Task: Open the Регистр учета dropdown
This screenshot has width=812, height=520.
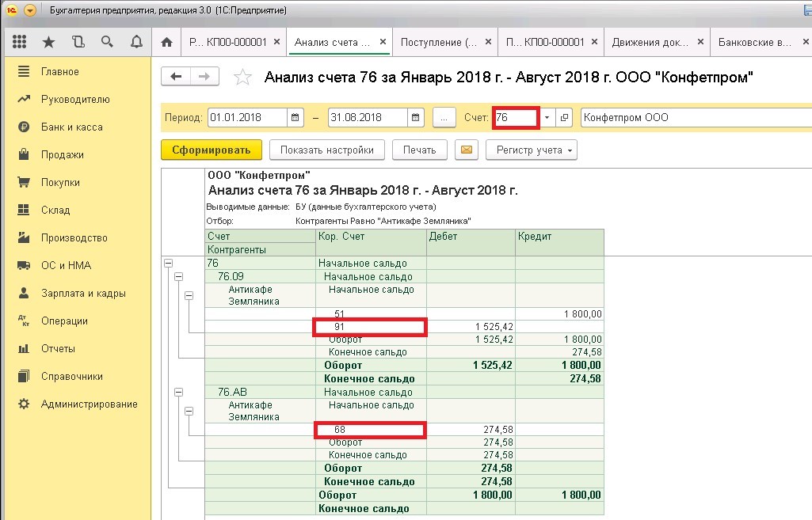Action: (532, 150)
